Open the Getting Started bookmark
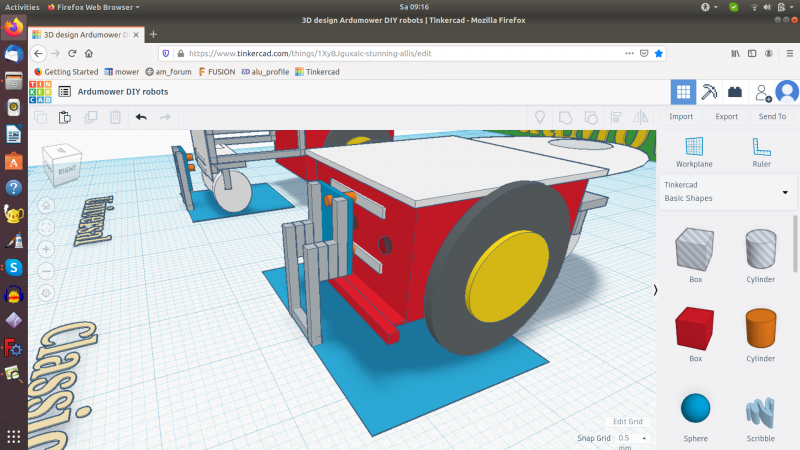The width and height of the screenshot is (800, 450). click(x=66, y=72)
